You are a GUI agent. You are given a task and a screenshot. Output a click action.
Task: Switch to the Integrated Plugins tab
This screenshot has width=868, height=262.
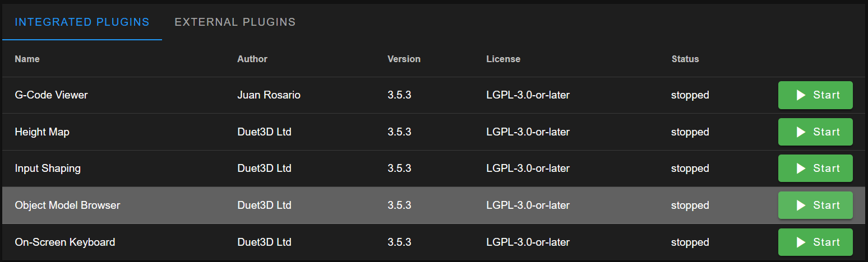pos(82,22)
